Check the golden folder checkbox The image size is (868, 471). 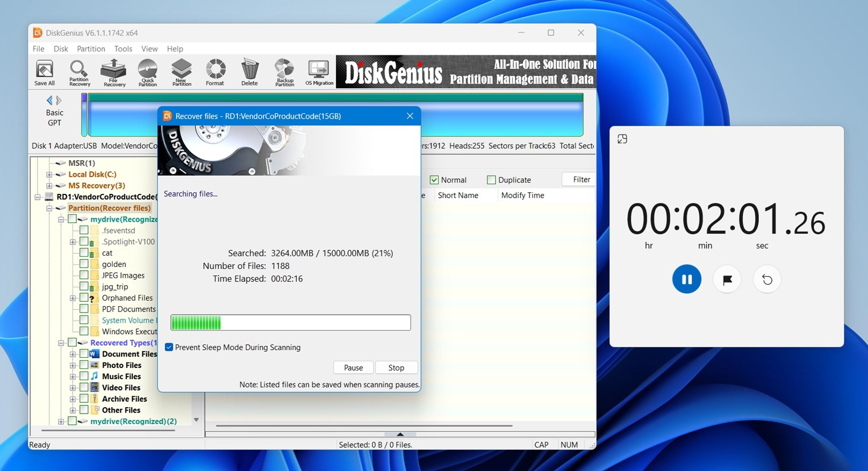pyautogui.click(x=84, y=264)
